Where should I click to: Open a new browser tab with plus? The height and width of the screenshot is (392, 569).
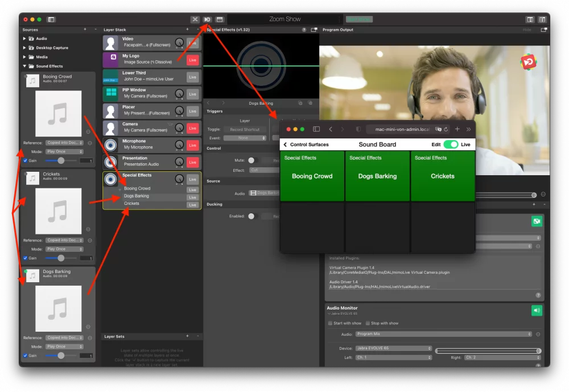coord(457,129)
